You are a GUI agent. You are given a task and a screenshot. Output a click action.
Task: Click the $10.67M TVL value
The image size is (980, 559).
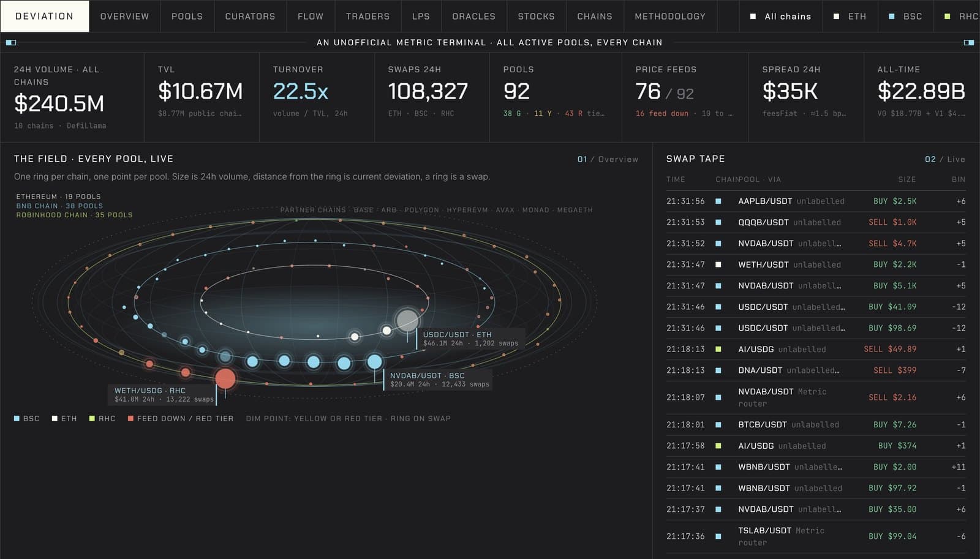(x=200, y=91)
